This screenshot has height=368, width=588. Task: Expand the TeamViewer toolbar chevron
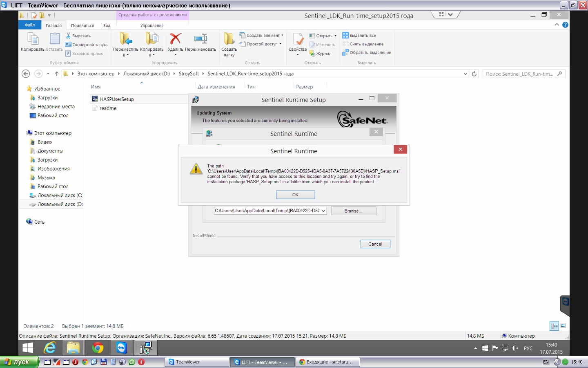[x=450, y=14]
